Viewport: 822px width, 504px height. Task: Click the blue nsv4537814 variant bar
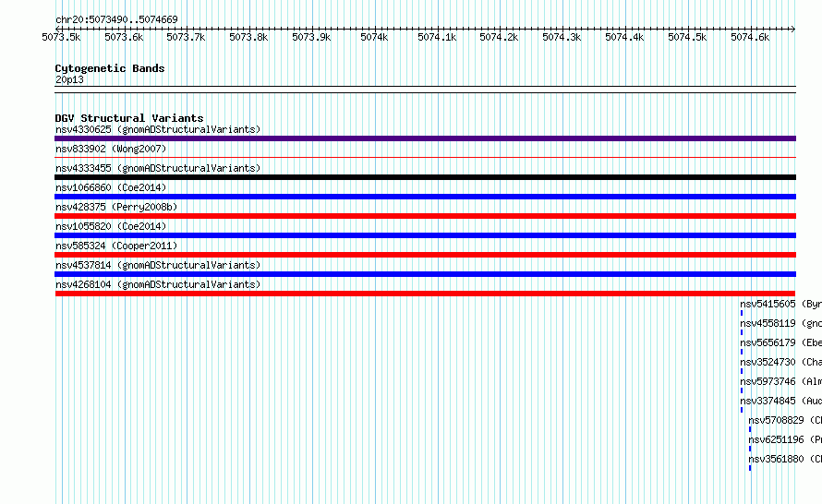(x=425, y=274)
